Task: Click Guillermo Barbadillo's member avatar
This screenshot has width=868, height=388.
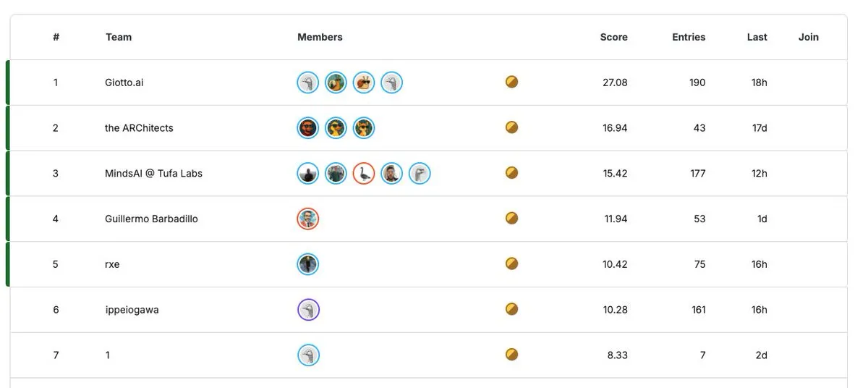Action: (308, 219)
